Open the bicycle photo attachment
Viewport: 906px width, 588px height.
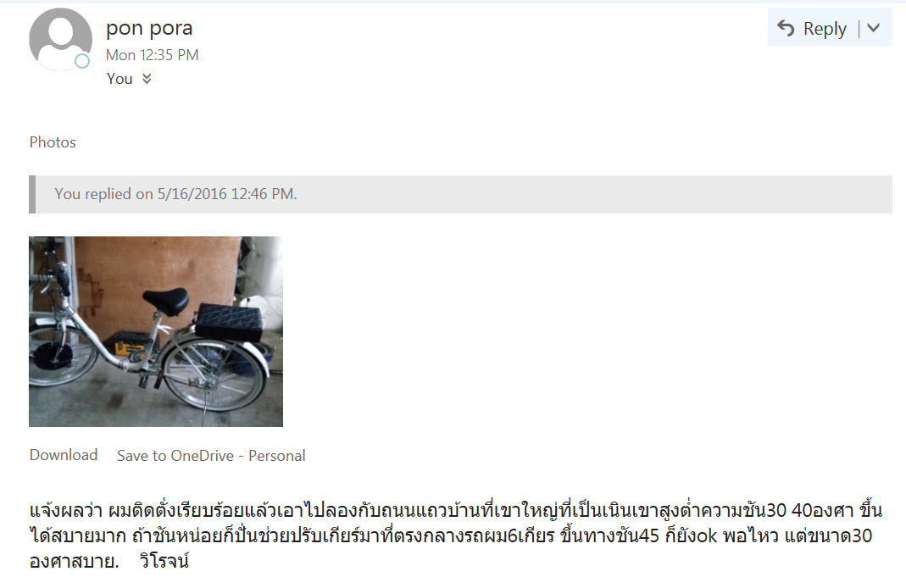click(156, 331)
